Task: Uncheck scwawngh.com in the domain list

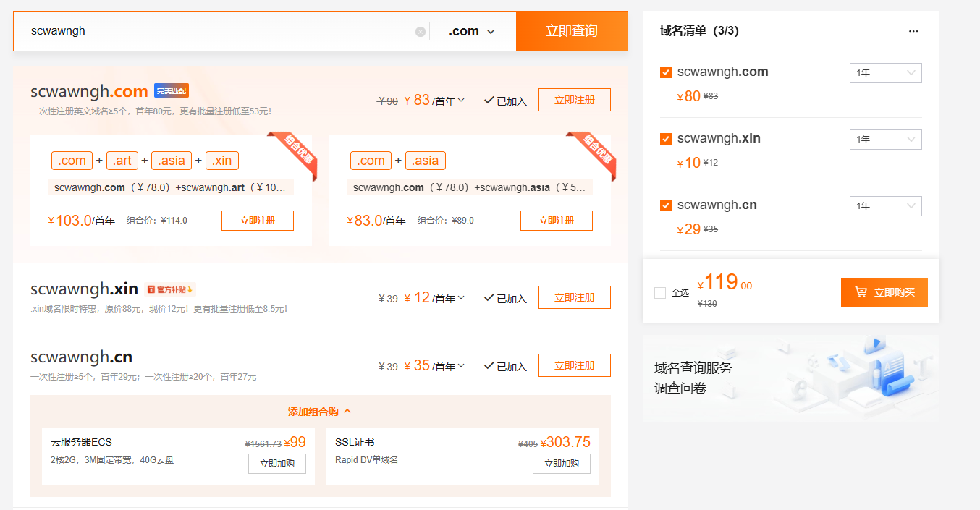Action: click(x=666, y=72)
